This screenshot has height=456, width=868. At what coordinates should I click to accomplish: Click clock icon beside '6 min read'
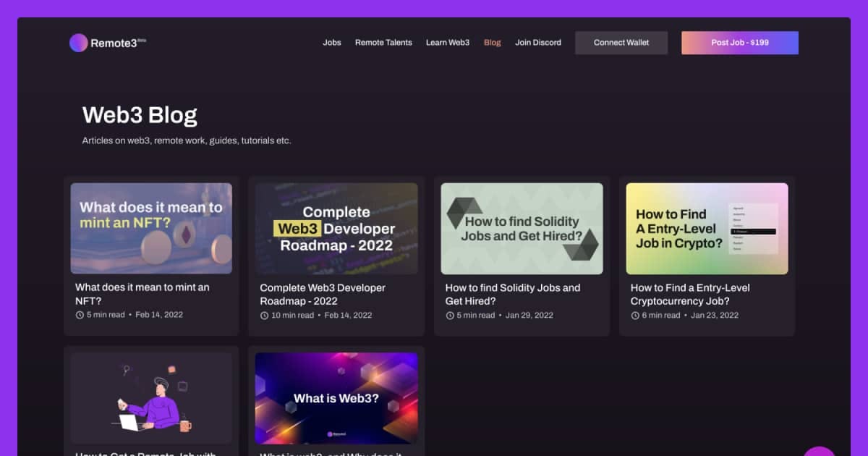pos(635,316)
